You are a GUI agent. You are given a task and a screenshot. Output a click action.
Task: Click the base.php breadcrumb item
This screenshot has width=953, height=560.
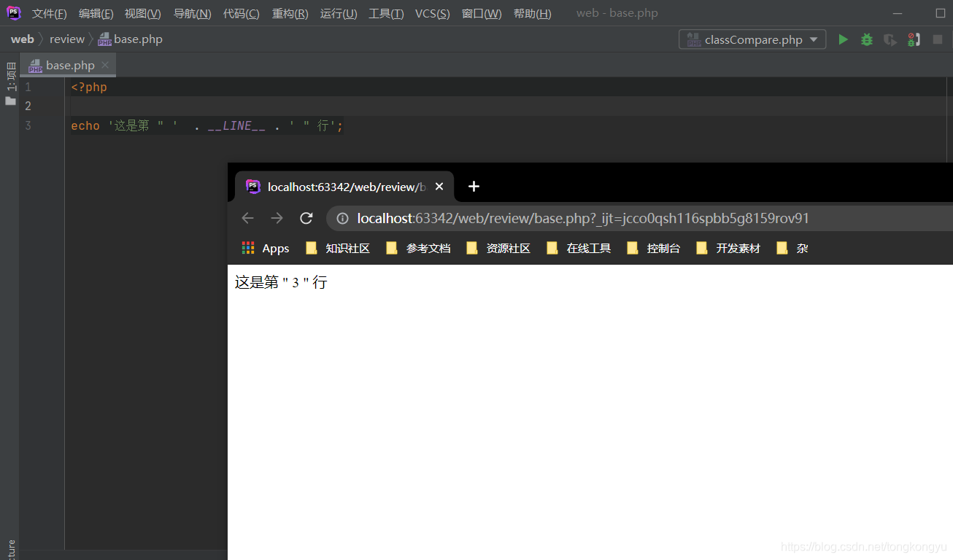click(x=131, y=39)
